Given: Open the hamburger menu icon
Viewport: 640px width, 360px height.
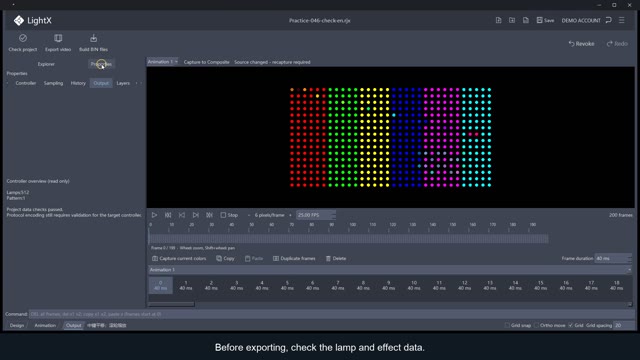Looking at the screenshot, I should [x=622, y=20].
